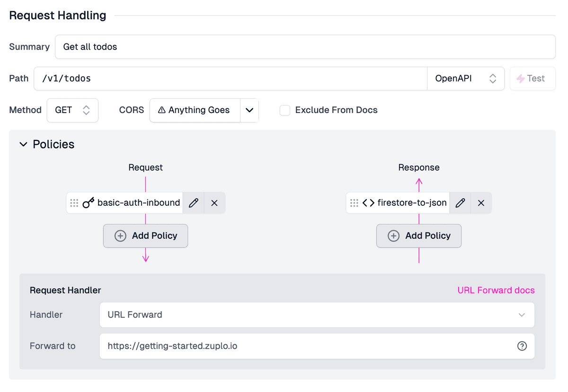Screen dimensions: 568x392
Task: Remove the basic-auth-inbound policy using the X icon
Action: (214, 202)
